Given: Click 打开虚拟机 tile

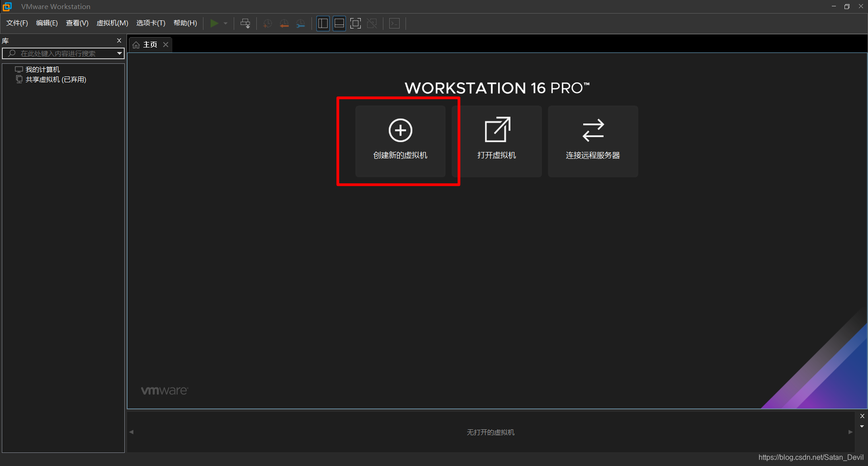Looking at the screenshot, I should click(x=496, y=141).
